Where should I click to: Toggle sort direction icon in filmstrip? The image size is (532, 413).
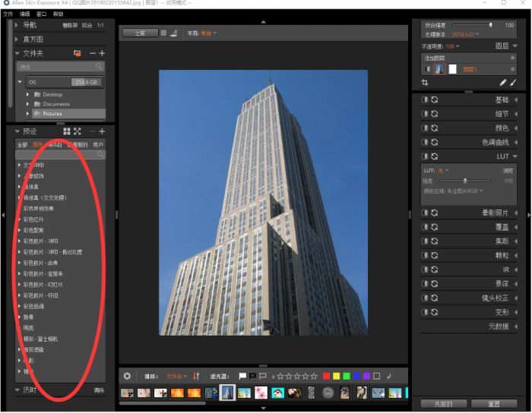click(x=195, y=376)
